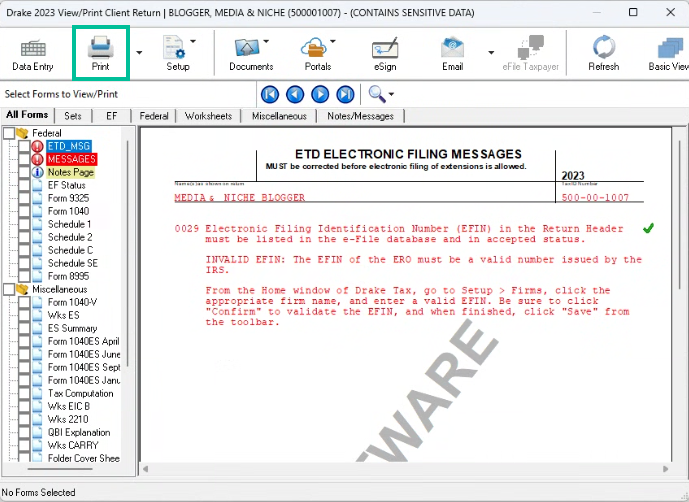The height and width of the screenshot is (502, 689).
Task: Click the Print printer icon
Action: pyautogui.click(x=101, y=47)
